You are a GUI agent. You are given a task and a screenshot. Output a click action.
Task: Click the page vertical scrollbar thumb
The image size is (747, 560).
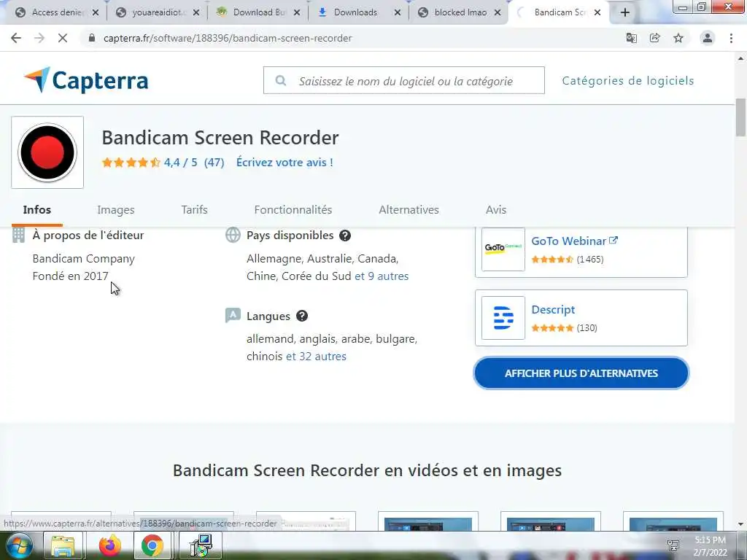coord(741,117)
